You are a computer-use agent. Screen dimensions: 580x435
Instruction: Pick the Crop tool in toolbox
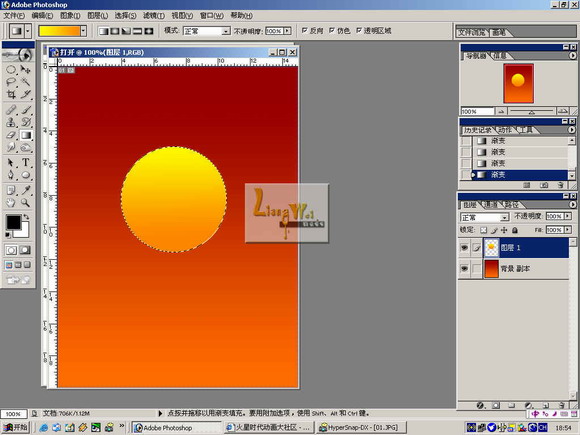click(x=11, y=94)
